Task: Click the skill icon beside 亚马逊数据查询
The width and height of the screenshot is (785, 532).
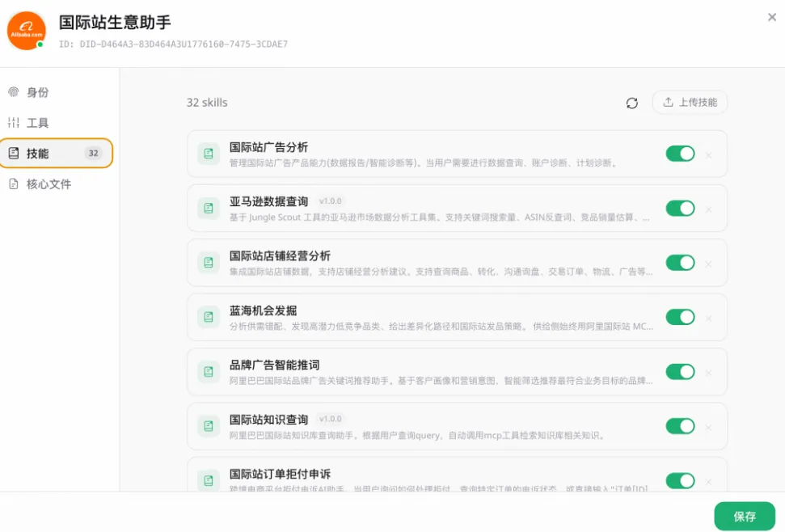Action: pyautogui.click(x=209, y=209)
